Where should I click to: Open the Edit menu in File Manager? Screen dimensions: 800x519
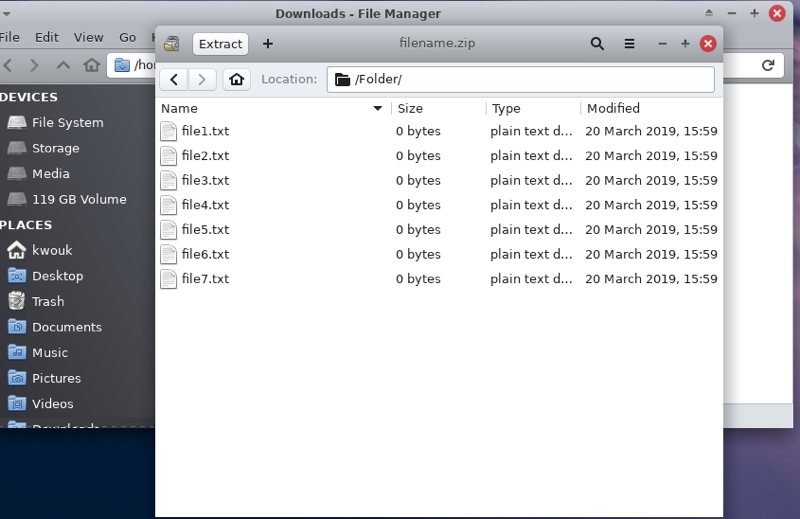47,37
